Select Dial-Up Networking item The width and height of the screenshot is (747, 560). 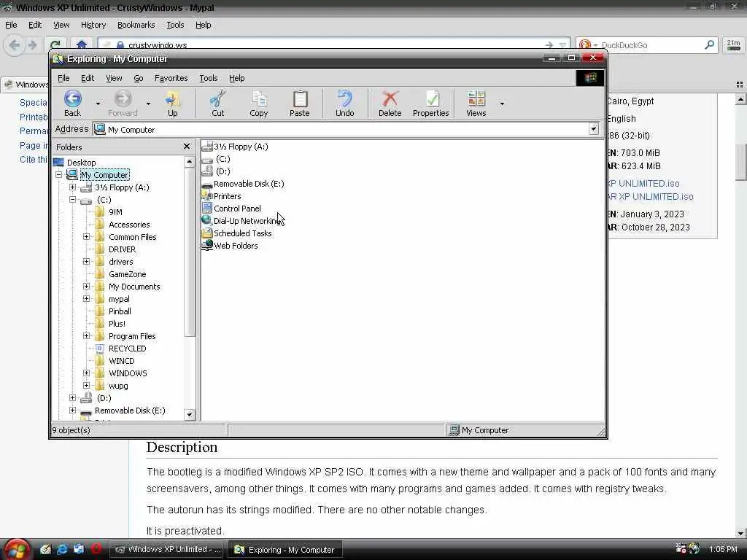click(241, 221)
